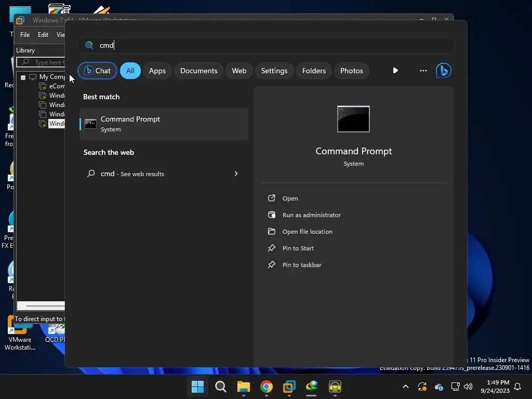This screenshot has width=532, height=399.
Task: Click the large Command Prompt preview thumbnail
Action: click(x=353, y=119)
